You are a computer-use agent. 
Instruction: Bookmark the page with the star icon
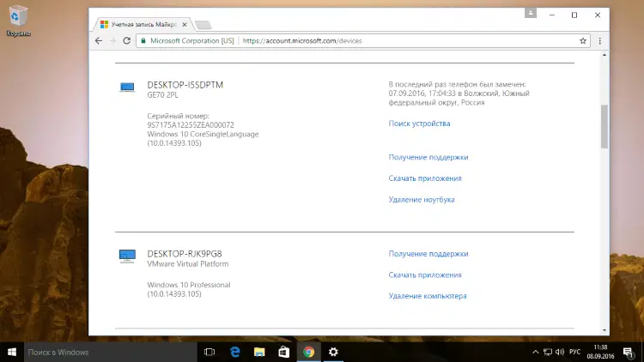click(x=583, y=40)
